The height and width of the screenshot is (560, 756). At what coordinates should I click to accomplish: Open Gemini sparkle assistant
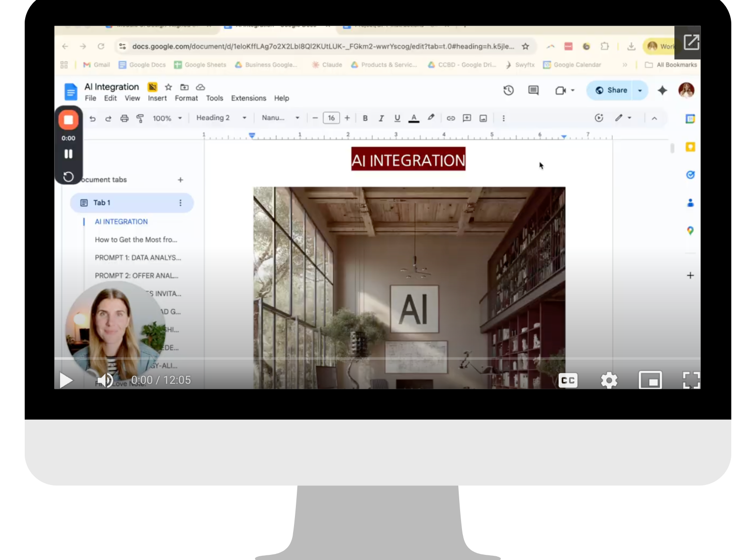pyautogui.click(x=662, y=91)
